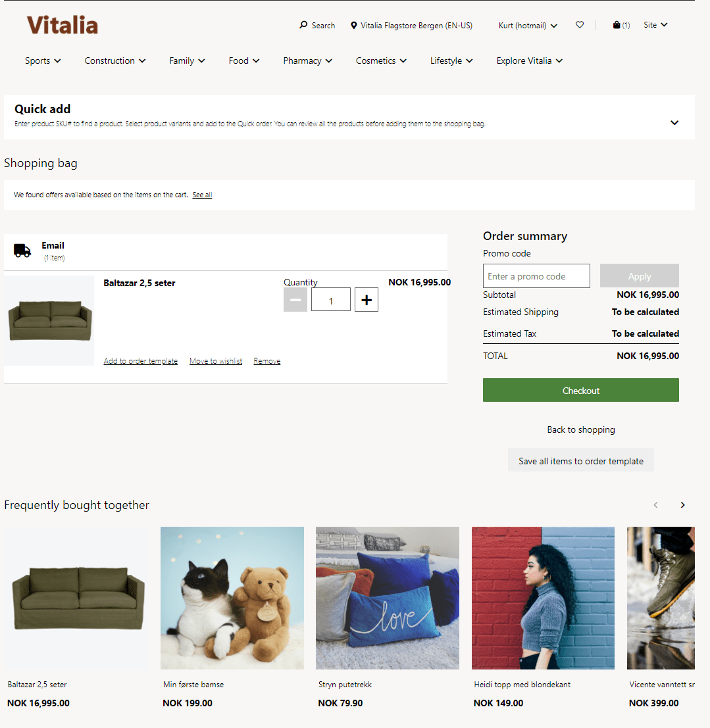This screenshot has height=728, width=710.
Task: Open the Site dropdown in header
Action: (x=655, y=24)
